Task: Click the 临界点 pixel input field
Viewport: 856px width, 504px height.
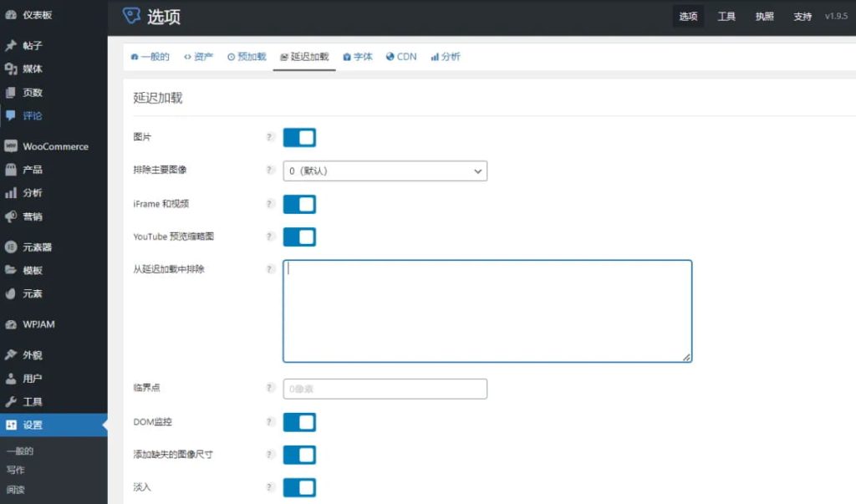Action: [385, 389]
